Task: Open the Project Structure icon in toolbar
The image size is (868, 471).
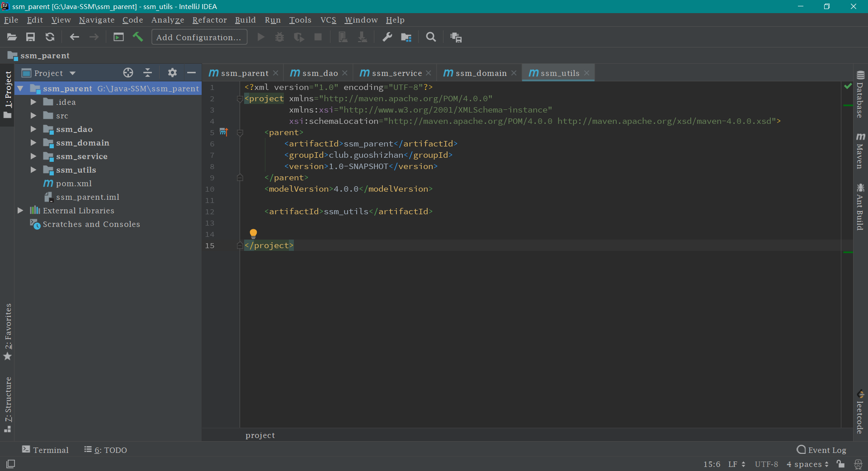Action: click(x=406, y=37)
